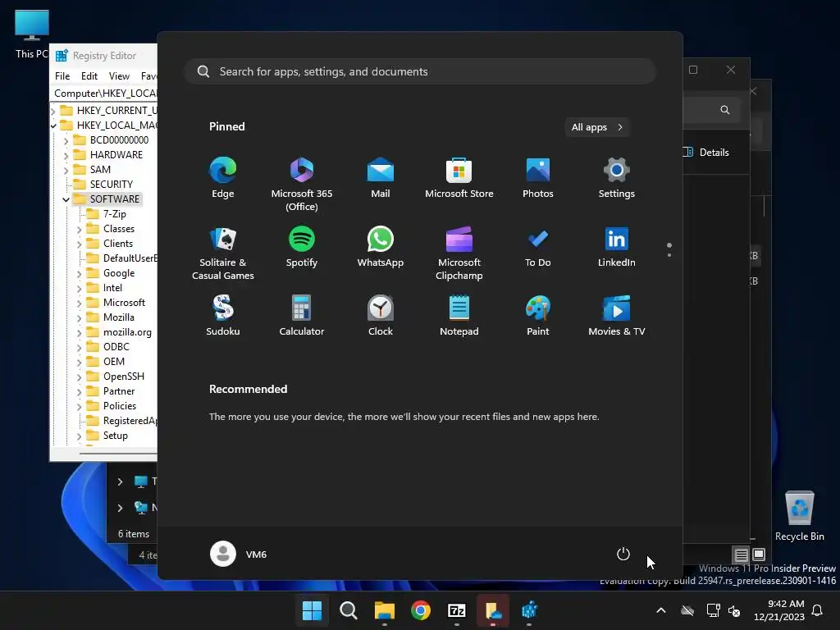Open View menu in Registry Editor
The width and height of the screenshot is (840, 630).
[x=119, y=76]
